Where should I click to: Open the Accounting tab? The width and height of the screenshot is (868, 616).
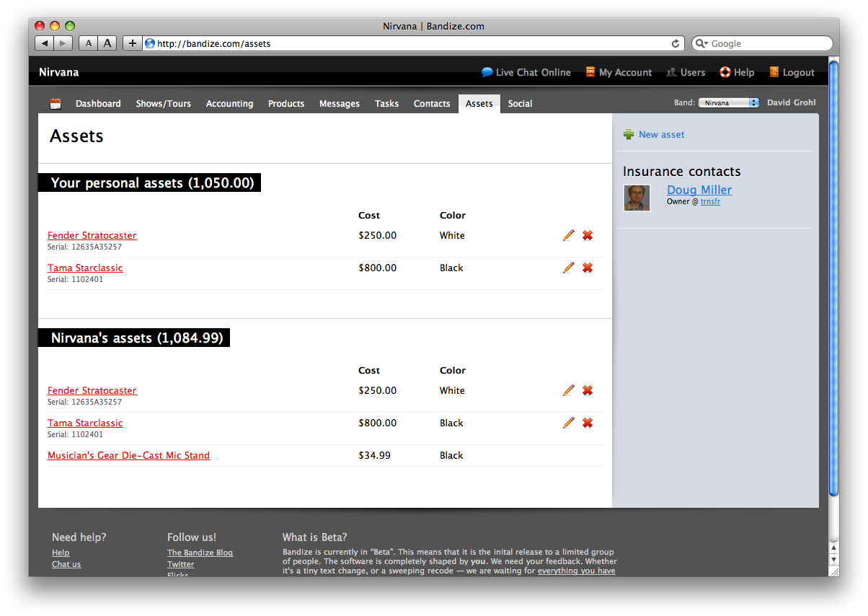click(229, 104)
